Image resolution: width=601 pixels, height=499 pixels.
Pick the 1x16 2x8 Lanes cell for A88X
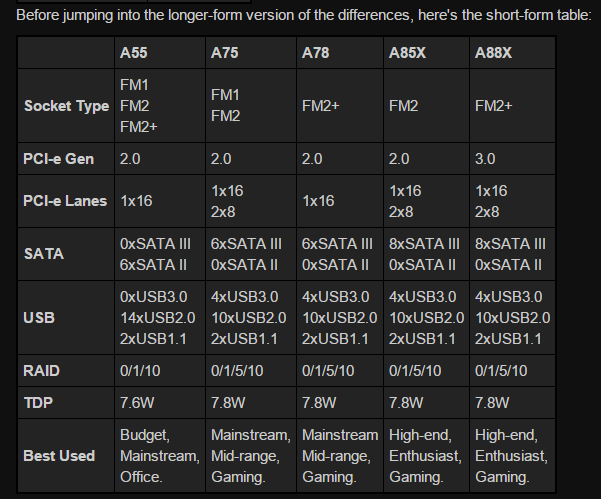(512, 201)
